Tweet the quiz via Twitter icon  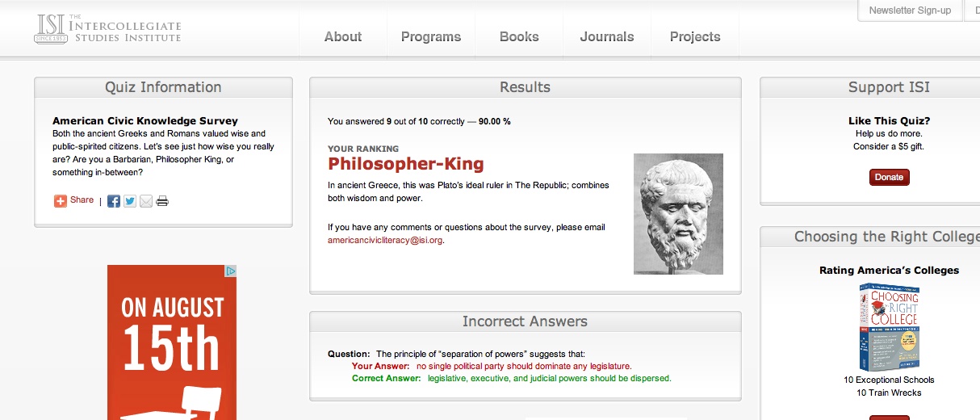(130, 201)
